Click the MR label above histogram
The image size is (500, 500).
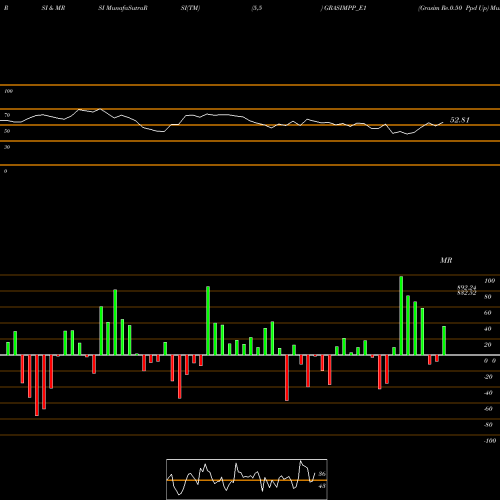pyautogui.click(x=446, y=260)
